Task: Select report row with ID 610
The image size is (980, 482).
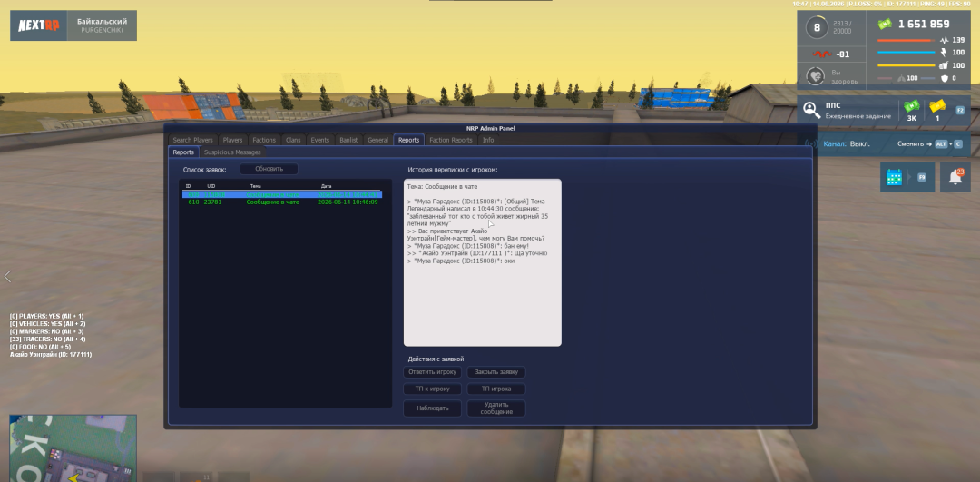Action: coord(282,202)
